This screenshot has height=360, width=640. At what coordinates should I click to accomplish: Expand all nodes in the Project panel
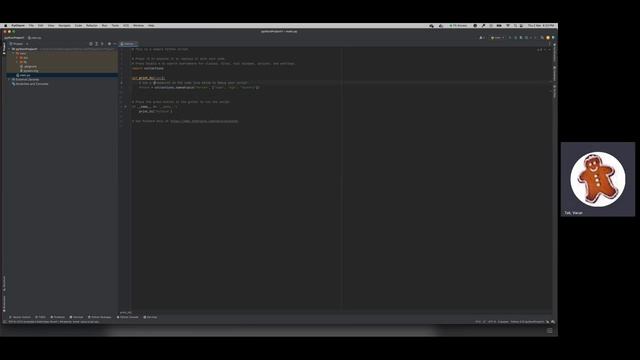[97, 44]
